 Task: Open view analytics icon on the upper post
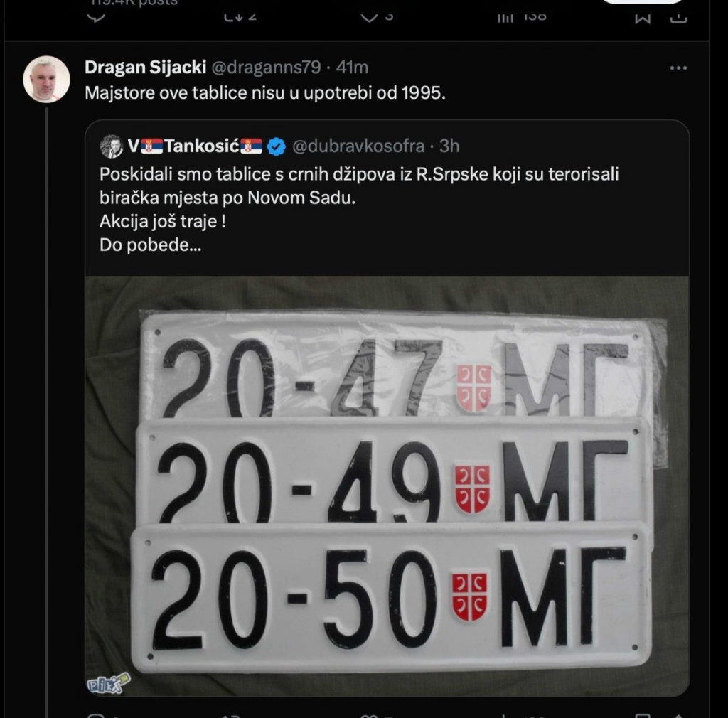(x=505, y=16)
